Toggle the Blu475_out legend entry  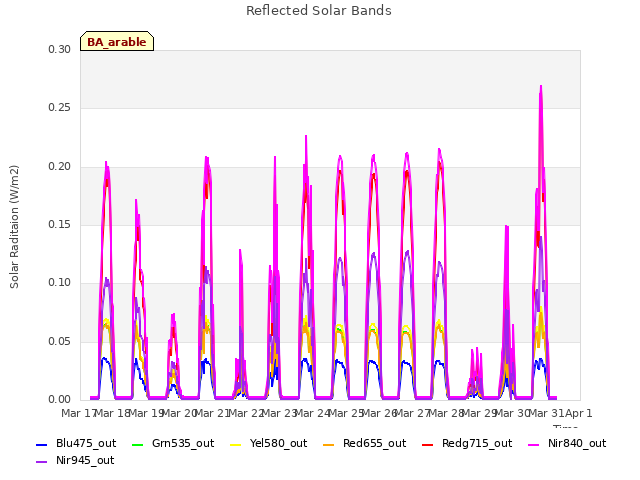[76, 444]
